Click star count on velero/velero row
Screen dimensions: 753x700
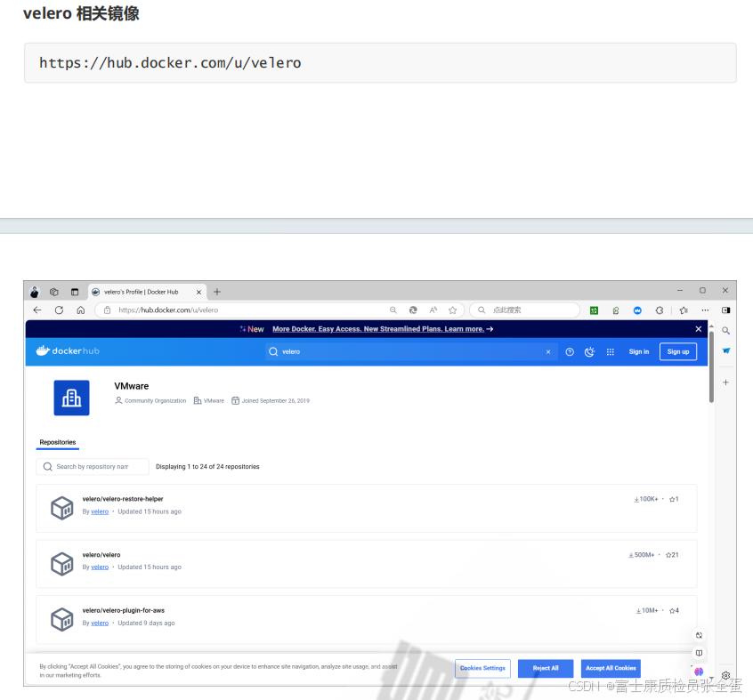[672, 555]
